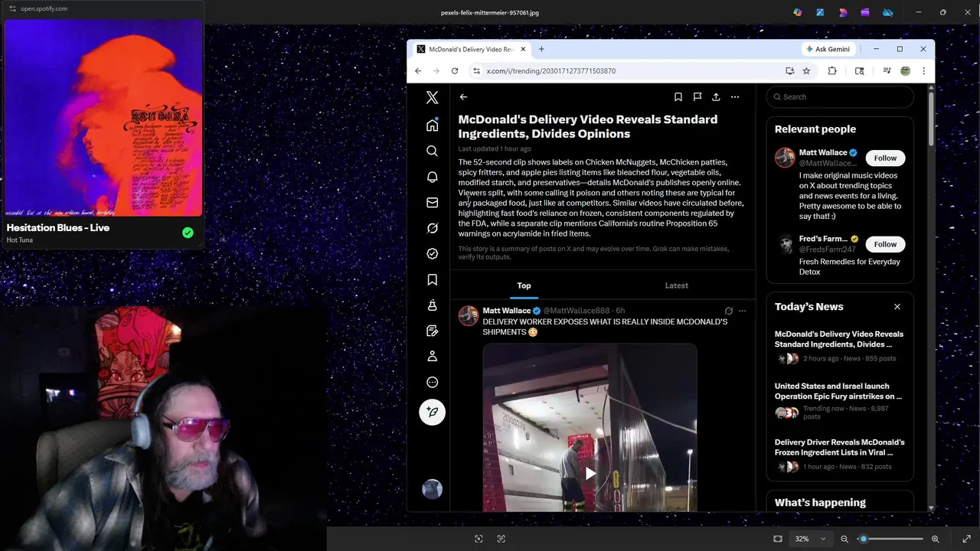This screenshot has width=980, height=551.
Task: Dismiss Today's News panel
Action: coord(897,307)
